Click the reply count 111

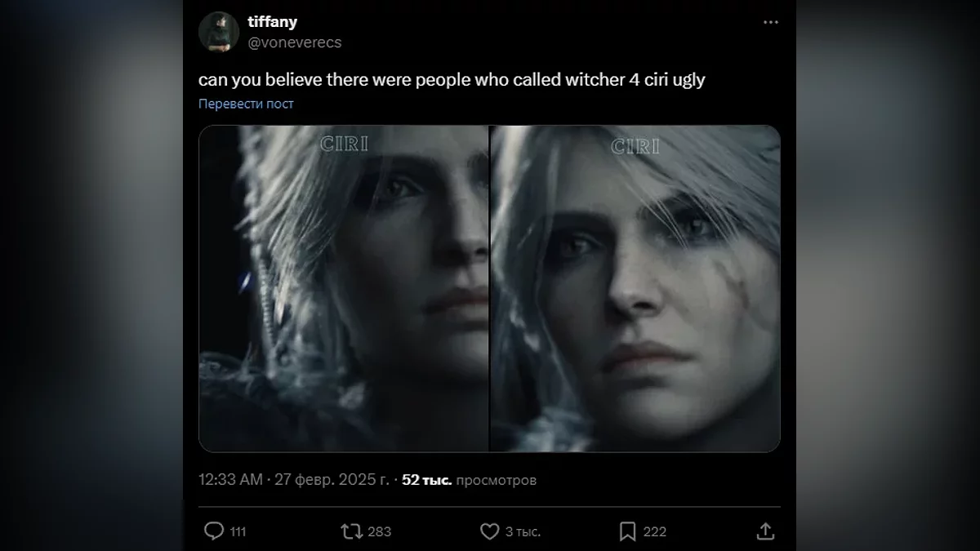tap(238, 531)
